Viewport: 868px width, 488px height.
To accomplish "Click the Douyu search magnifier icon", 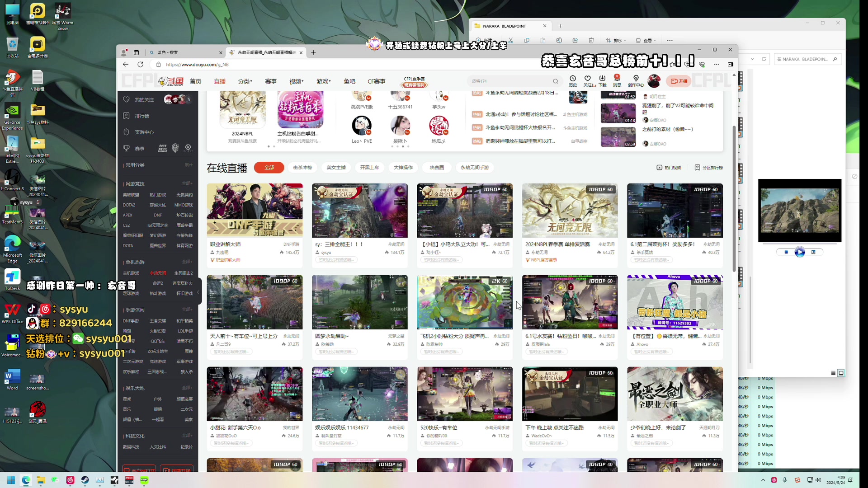I will point(555,81).
